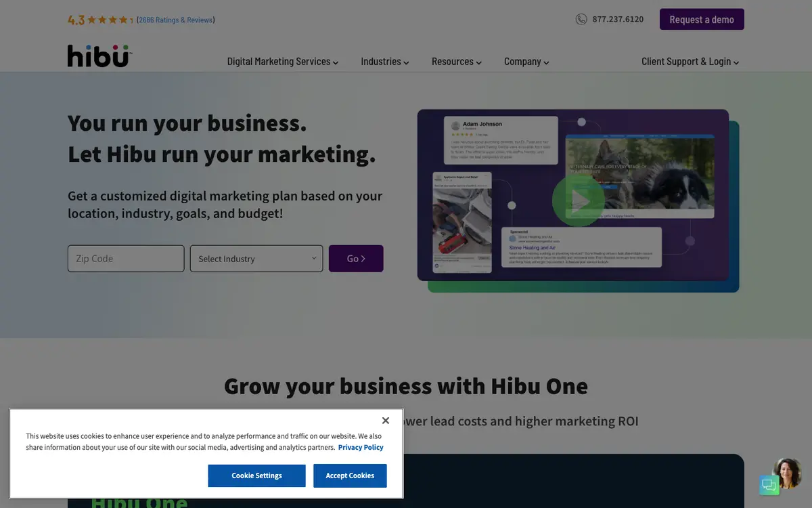This screenshot has height=508, width=812.
Task: Open the Select Industry combo box
Action: pyautogui.click(x=256, y=259)
